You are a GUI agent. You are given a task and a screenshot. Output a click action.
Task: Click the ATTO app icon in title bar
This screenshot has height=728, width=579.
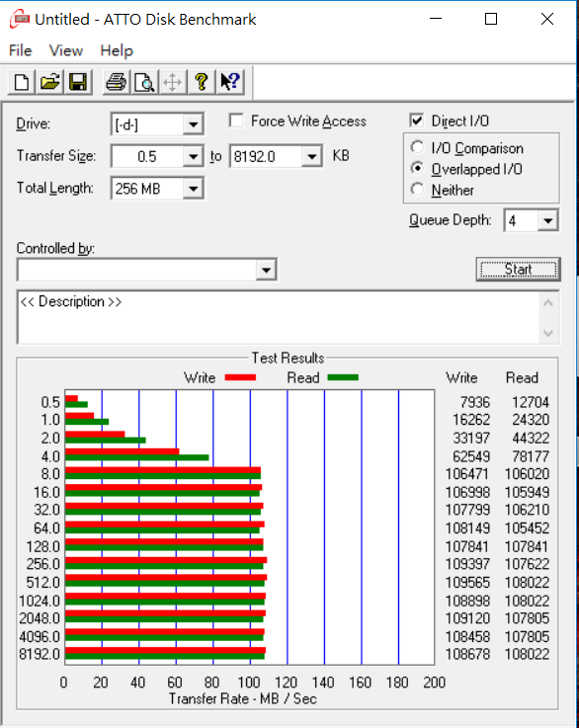pyautogui.click(x=19, y=19)
